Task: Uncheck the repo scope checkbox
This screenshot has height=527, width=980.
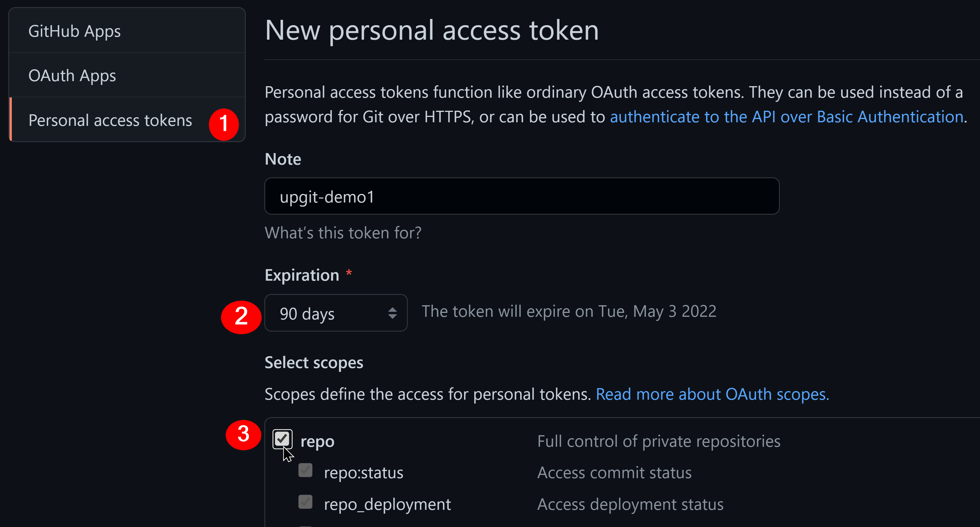Action: point(282,439)
